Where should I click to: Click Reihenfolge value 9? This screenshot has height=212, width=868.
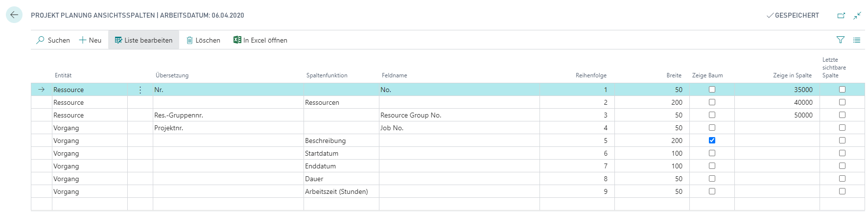click(577, 191)
